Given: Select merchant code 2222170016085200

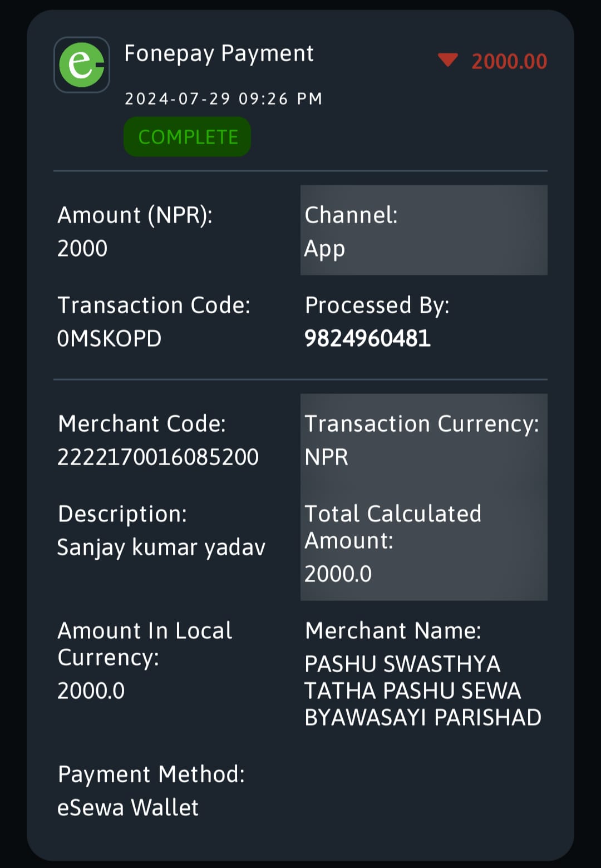Looking at the screenshot, I should click(158, 457).
